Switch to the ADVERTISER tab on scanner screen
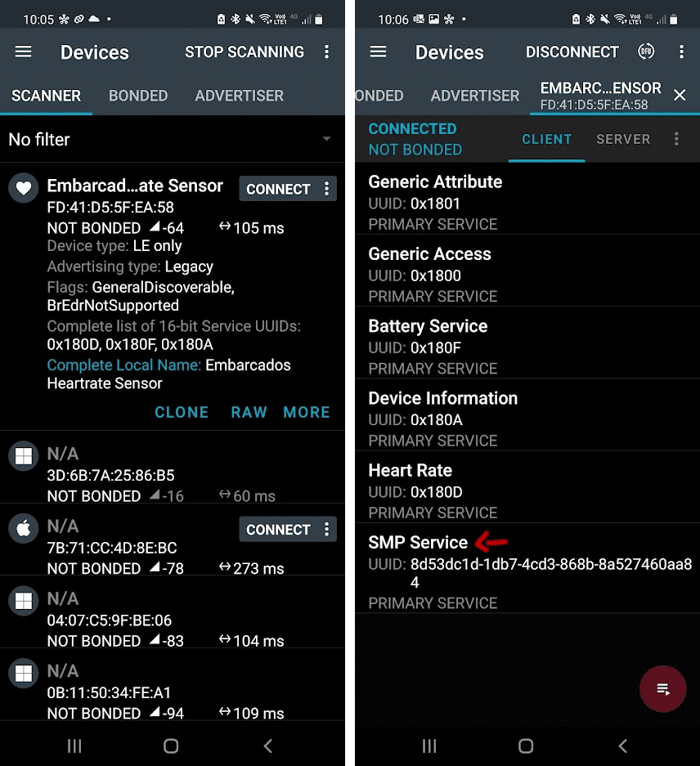Image resolution: width=700 pixels, height=766 pixels. click(239, 96)
